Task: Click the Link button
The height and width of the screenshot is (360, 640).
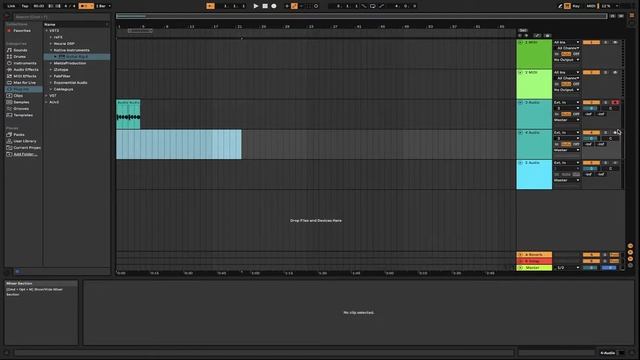Action: click(11, 6)
